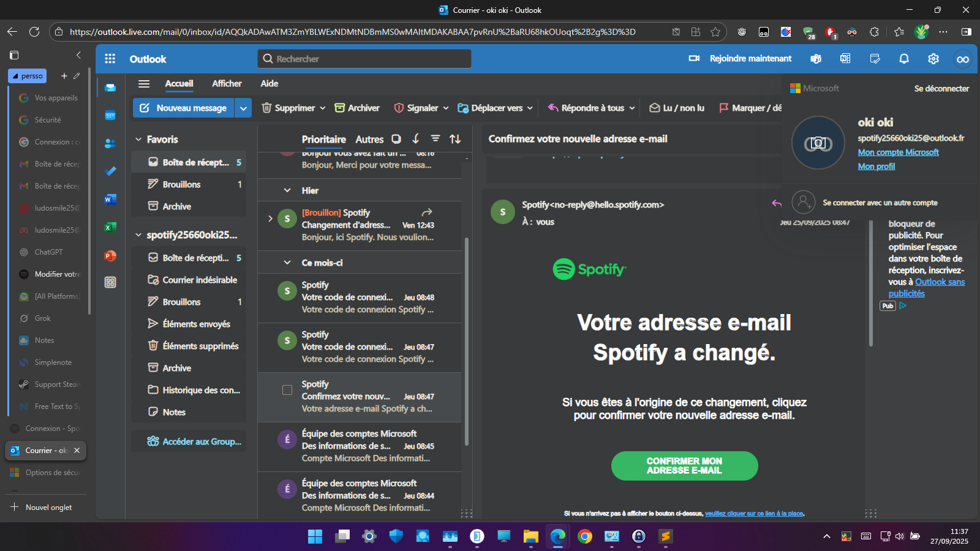Open the notifications bell icon
Image resolution: width=980 pixels, height=551 pixels.
pyautogui.click(x=903, y=59)
